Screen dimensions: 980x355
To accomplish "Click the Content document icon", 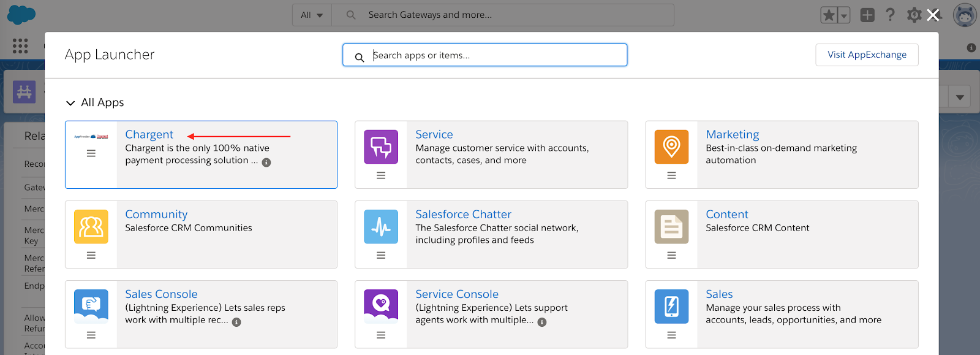I will (671, 226).
